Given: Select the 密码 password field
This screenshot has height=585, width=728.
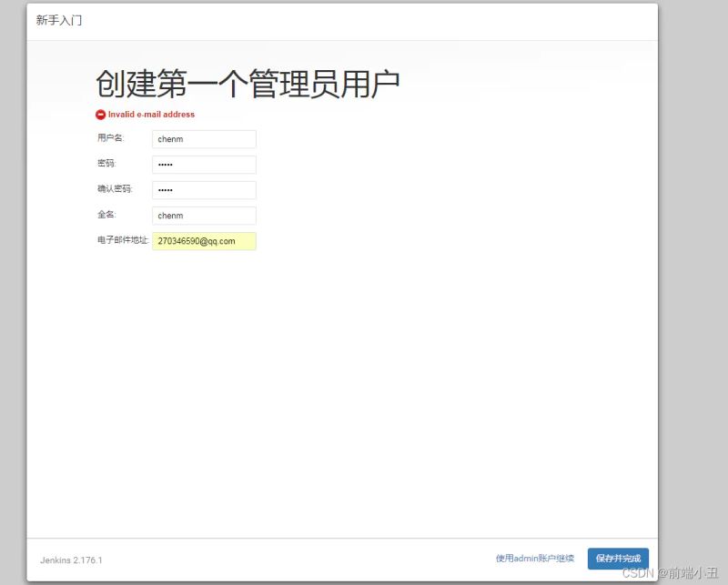Looking at the screenshot, I should (203, 164).
